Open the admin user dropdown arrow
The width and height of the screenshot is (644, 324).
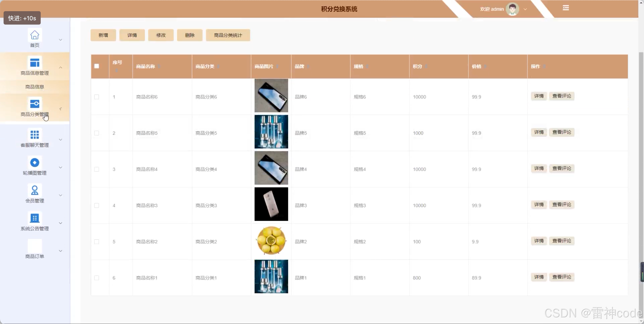(x=525, y=9)
